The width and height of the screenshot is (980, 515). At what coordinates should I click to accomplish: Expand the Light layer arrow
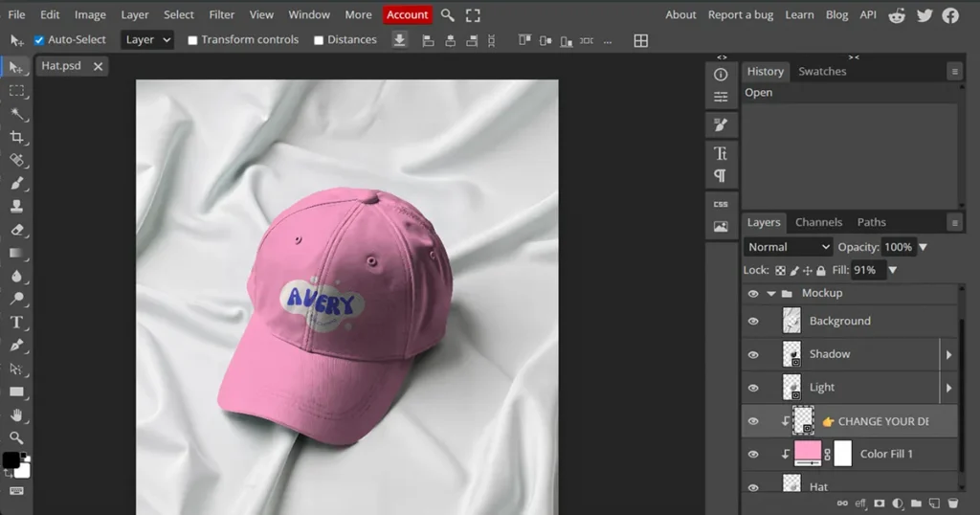948,388
